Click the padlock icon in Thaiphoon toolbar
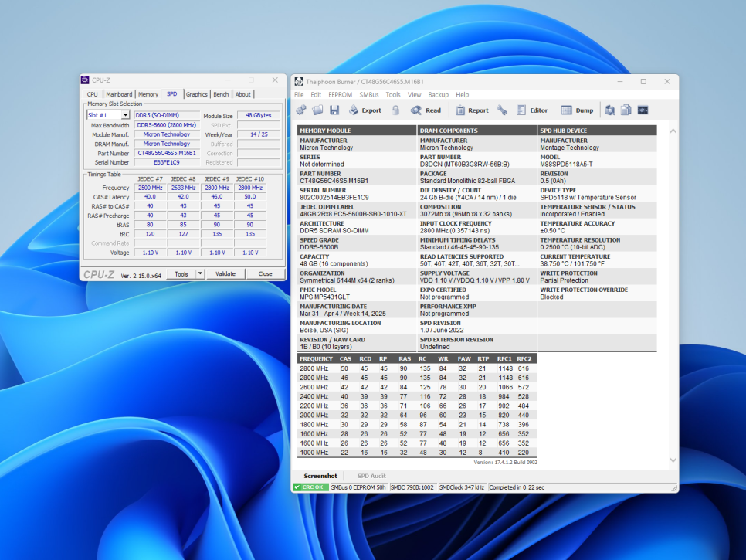Image resolution: width=746 pixels, height=560 pixels. pyautogui.click(x=395, y=110)
